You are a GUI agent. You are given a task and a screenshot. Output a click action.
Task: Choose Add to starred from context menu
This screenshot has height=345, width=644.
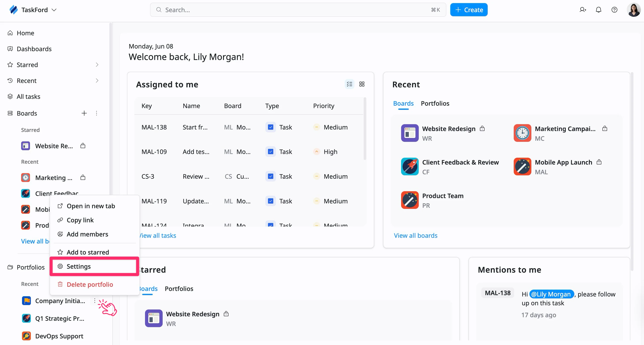click(95, 252)
